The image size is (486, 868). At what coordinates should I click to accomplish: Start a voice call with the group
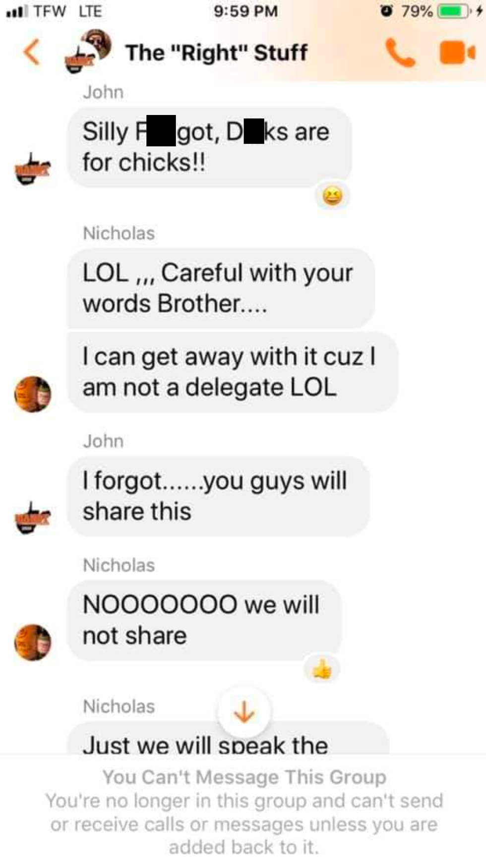pos(400,53)
